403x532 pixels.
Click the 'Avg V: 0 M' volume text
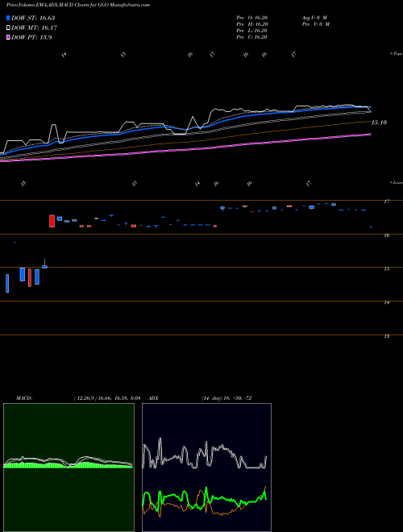coord(314,17)
